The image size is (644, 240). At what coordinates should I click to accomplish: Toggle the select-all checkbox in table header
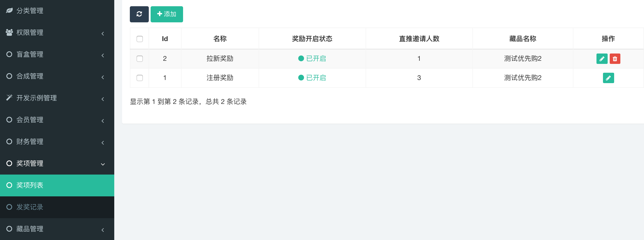click(x=140, y=39)
